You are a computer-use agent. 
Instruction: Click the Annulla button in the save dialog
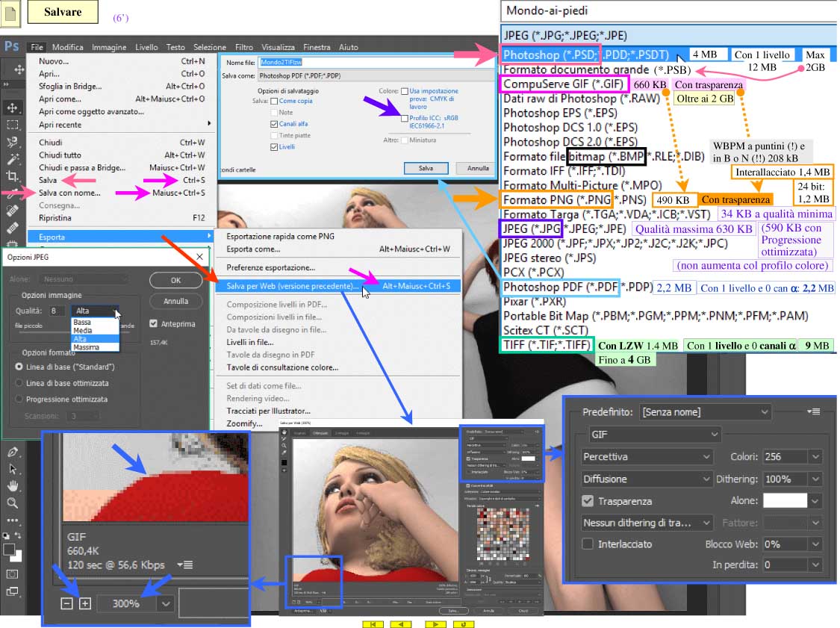pyautogui.click(x=478, y=168)
